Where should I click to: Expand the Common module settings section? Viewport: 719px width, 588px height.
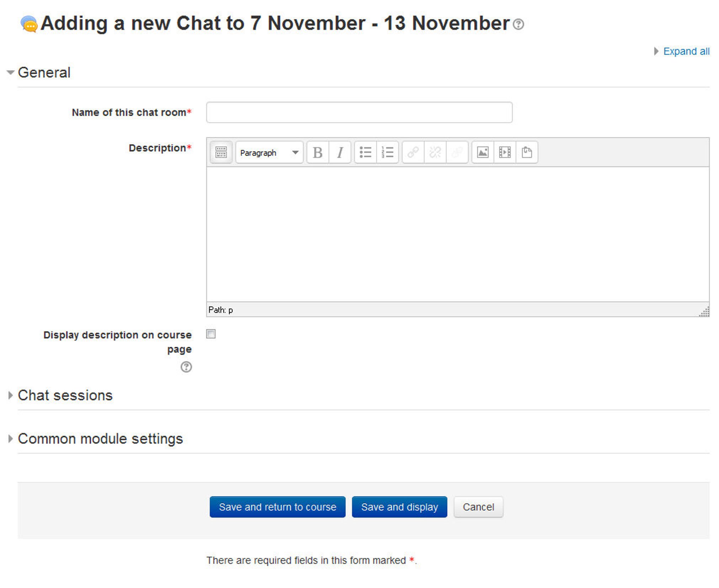[101, 438]
